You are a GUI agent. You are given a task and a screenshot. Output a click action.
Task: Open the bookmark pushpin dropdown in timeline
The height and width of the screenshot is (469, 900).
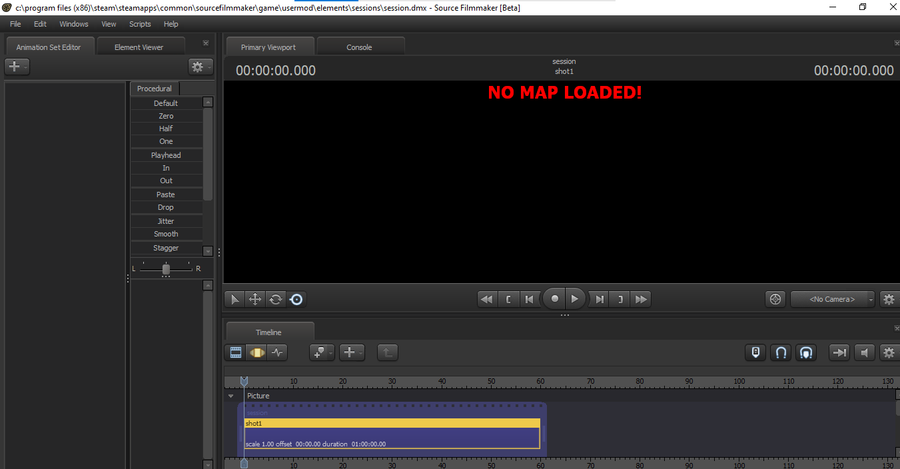[x=321, y=352]
